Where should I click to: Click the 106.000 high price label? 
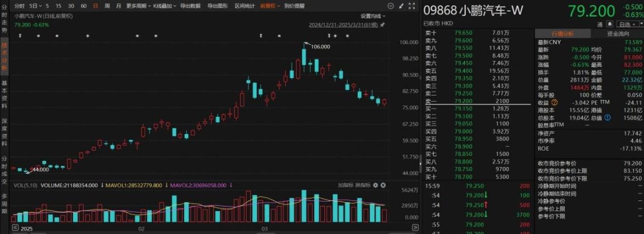pos(320,46)
